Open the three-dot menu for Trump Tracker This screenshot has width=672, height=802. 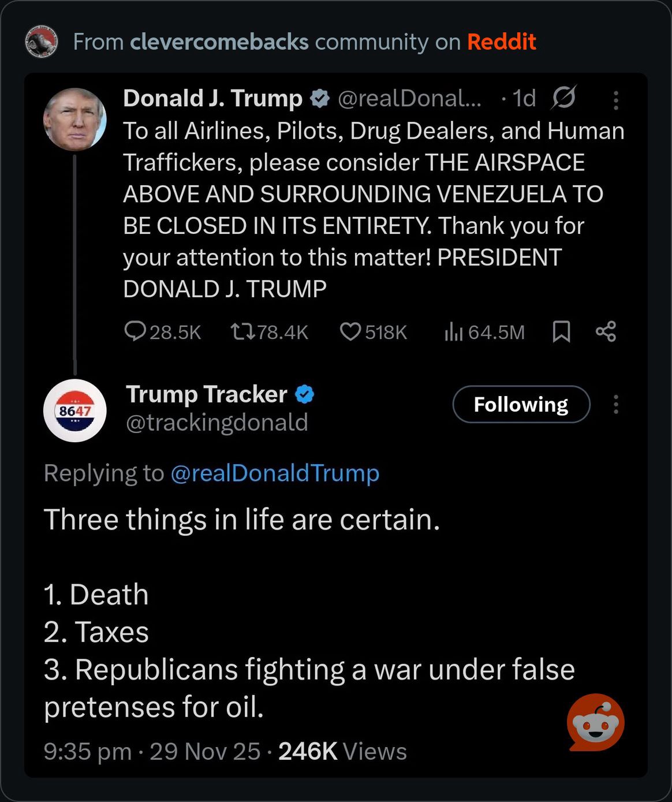[616, 404]
